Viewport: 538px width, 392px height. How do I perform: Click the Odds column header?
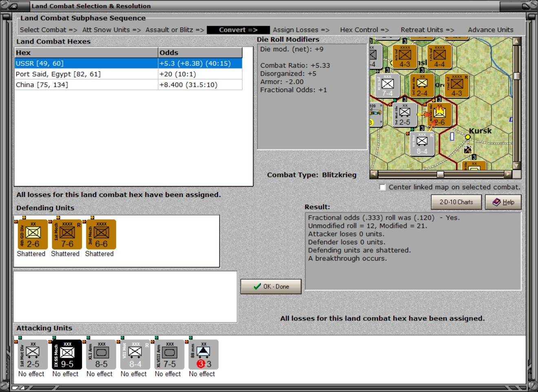(200, 53)
